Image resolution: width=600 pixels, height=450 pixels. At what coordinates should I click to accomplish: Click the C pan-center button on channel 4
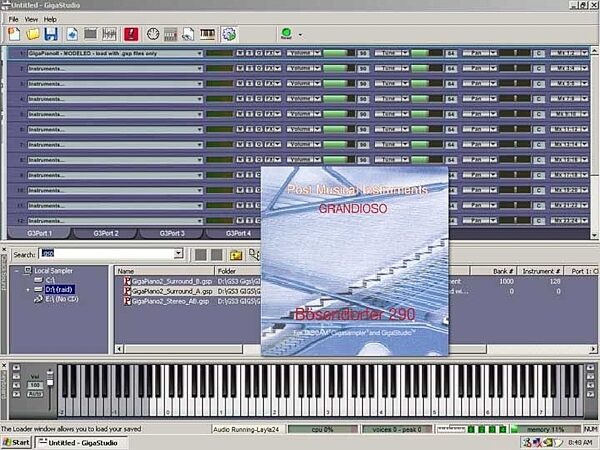coord(539,99)
